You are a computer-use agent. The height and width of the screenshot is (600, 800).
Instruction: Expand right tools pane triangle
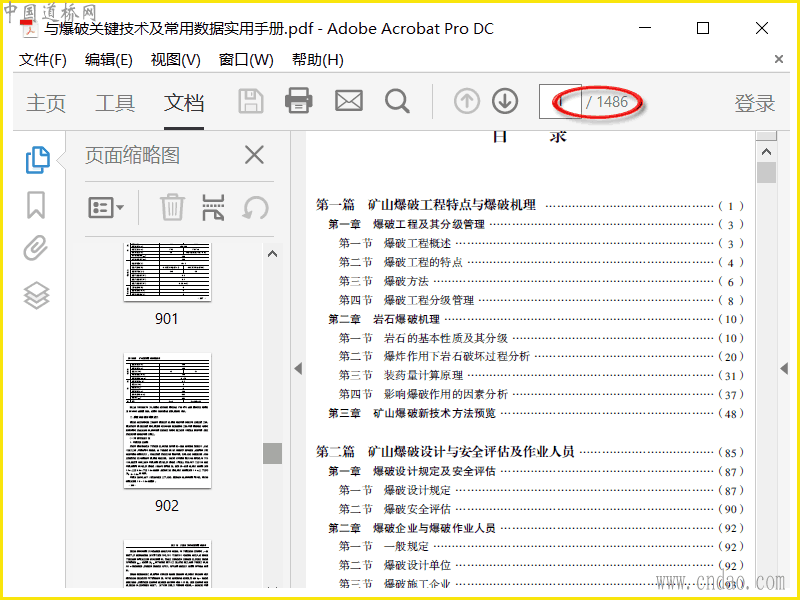point(784,368)
